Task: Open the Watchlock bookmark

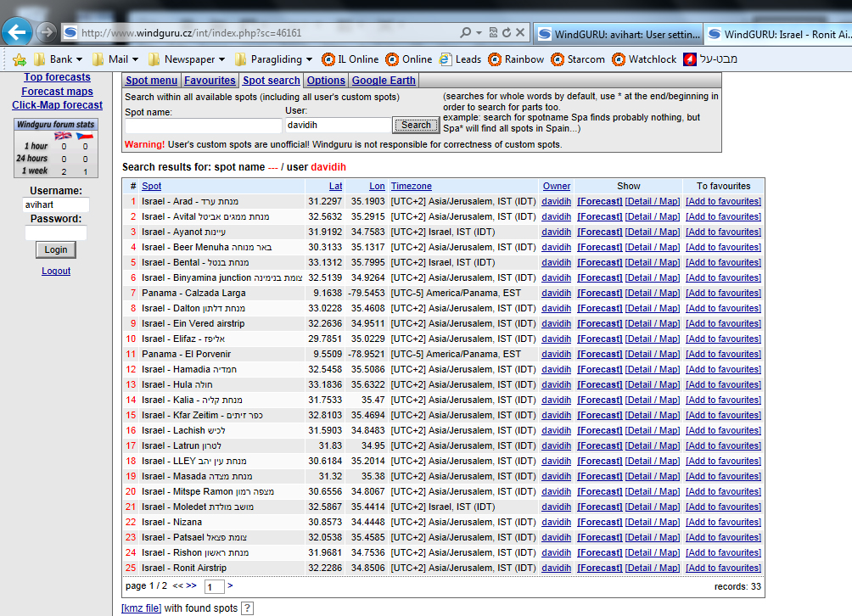Action: point(644,59)
